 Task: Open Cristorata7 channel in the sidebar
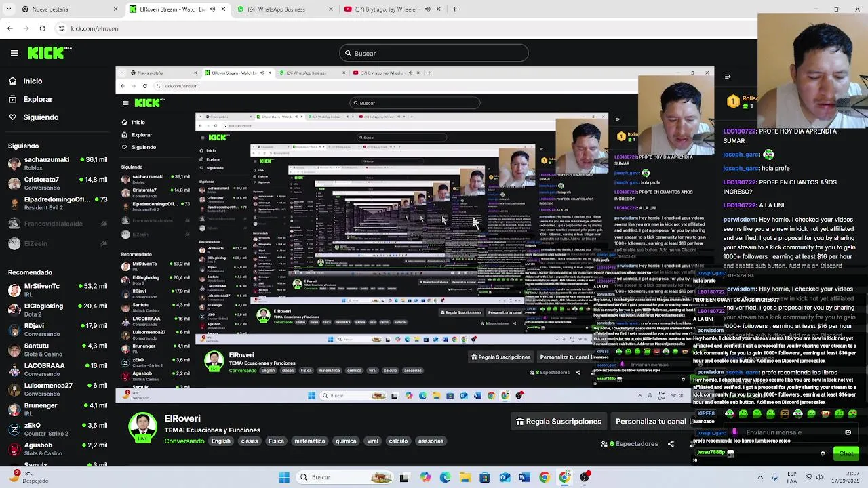(x=57, y=183)
